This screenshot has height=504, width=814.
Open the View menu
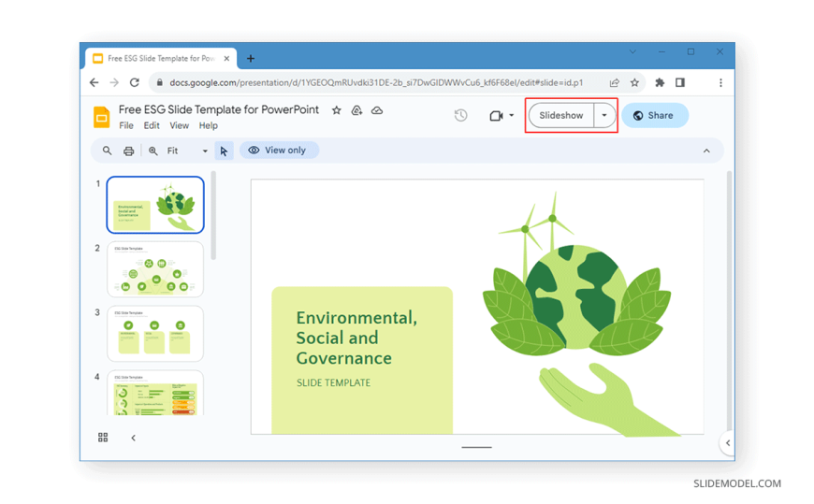tap(179, 125)
